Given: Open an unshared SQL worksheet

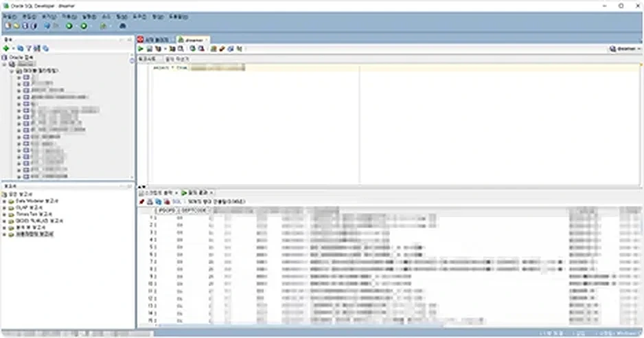Looking at the screenshot, I should 214,49.
